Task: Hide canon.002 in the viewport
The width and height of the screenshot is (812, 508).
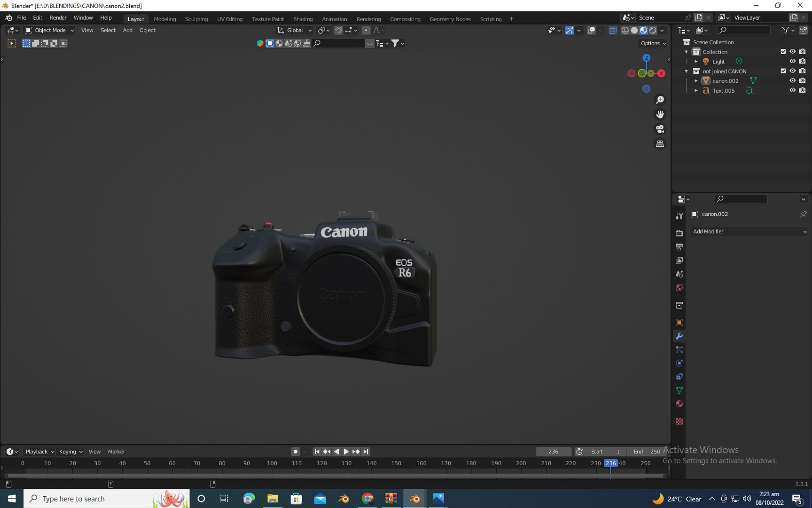Action: point(792,80)
